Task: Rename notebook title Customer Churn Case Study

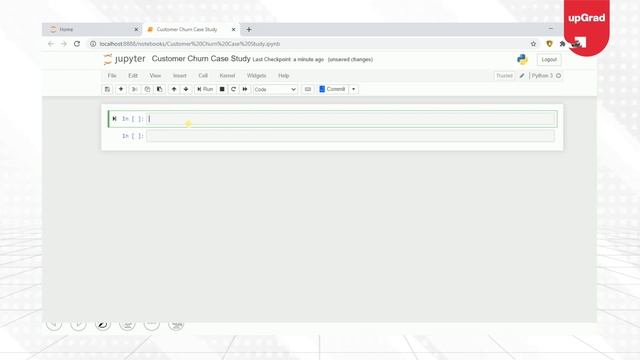Action: [x=201, y=58]
